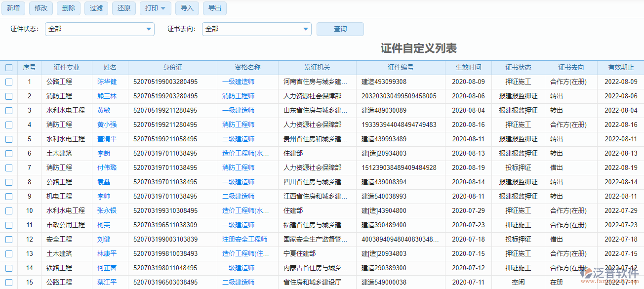Image resolution: width=644 pixels, height=289 pixels.
Task: Click the 修改 toolbar button
Action: pos(41,8)
